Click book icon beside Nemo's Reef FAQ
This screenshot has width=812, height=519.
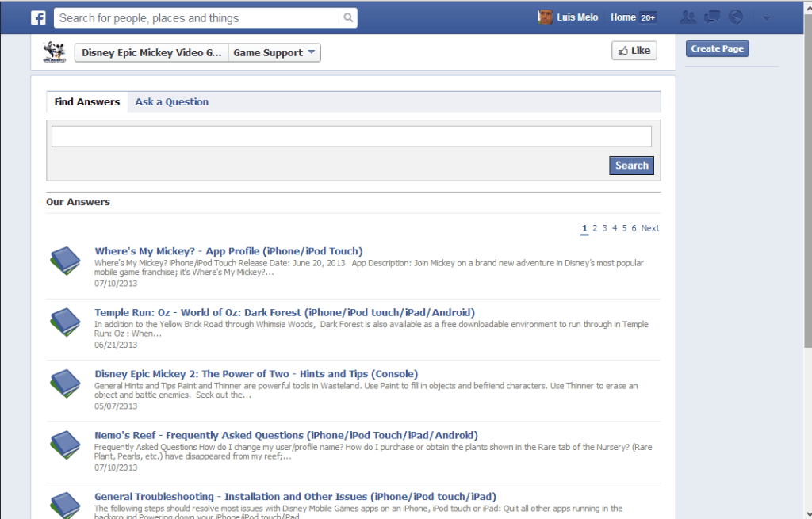coord(65,445)
